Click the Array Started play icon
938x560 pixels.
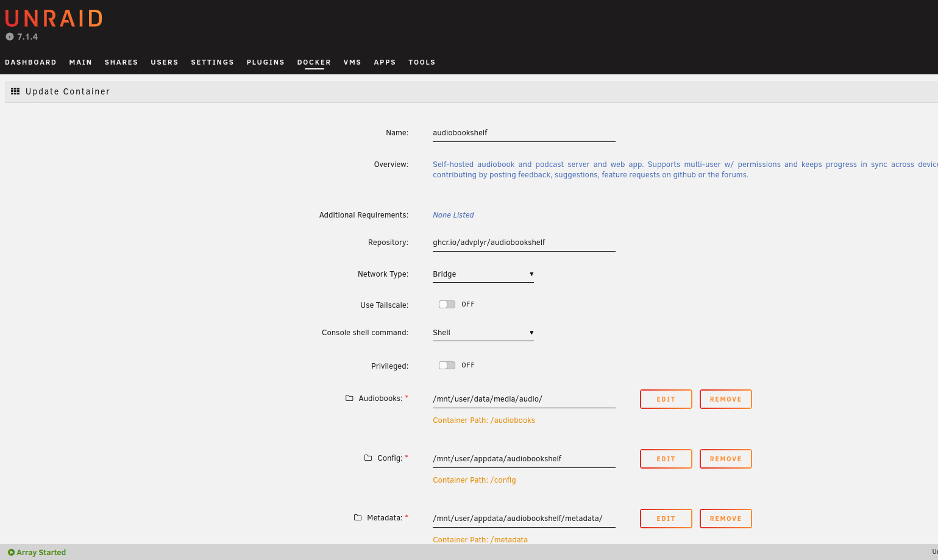click(11, 553)
